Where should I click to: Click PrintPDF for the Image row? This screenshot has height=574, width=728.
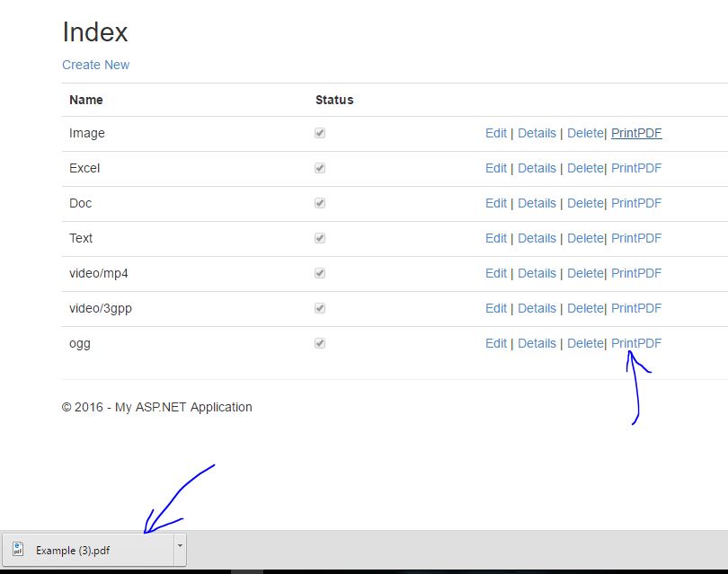click(636, 132)
